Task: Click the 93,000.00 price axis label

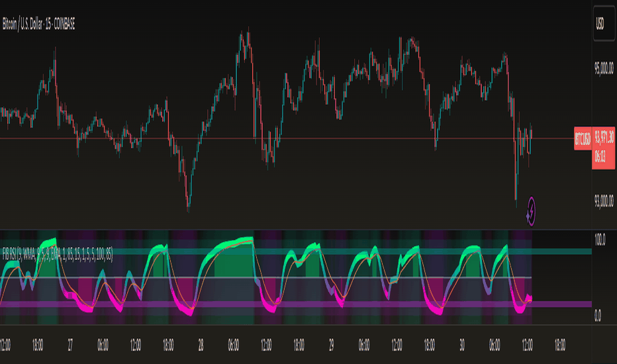Action: pyautogui.click(x=604, y=201)
